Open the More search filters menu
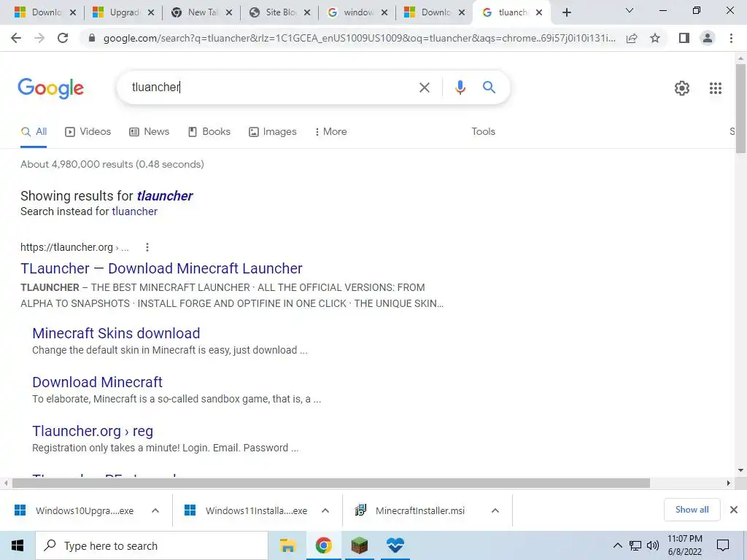This screenshot has width=747, height=560. tap(330, 132)
